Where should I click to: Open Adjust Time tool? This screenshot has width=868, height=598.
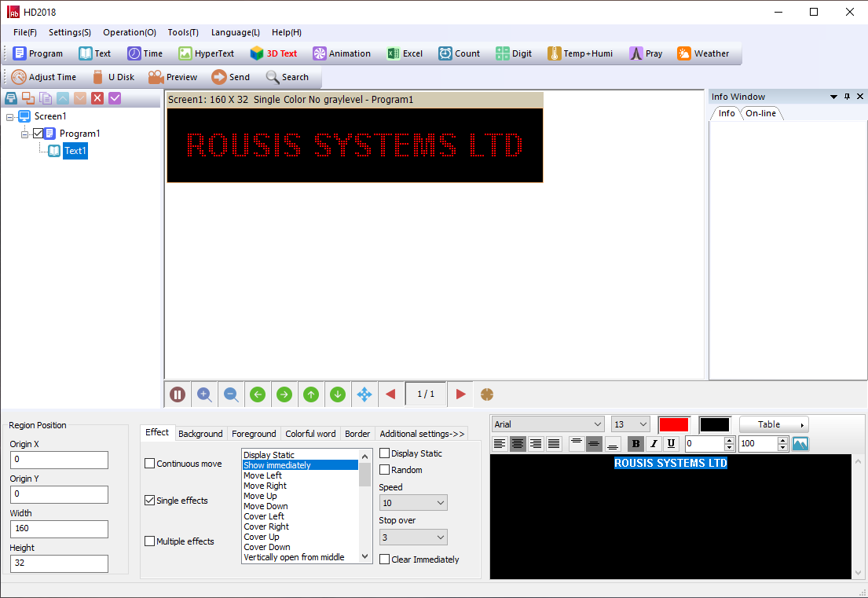44,77
